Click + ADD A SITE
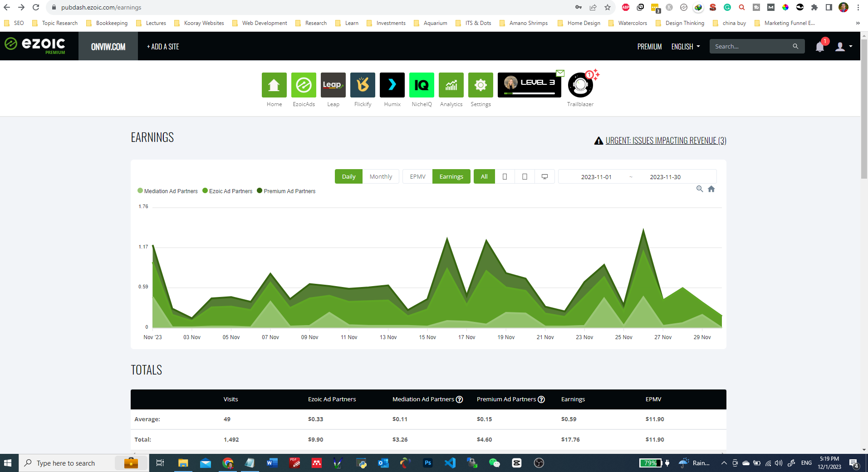Screen dimensions: 868x472 tap(163, 46)
